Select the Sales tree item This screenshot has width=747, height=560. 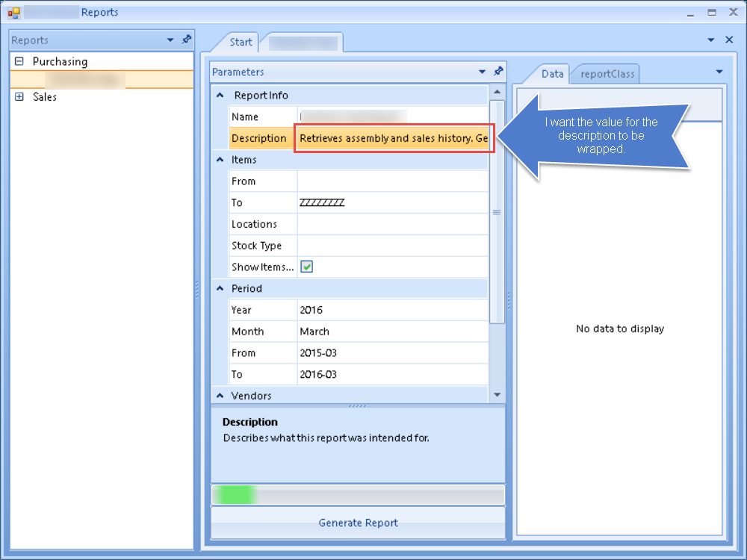45,96
